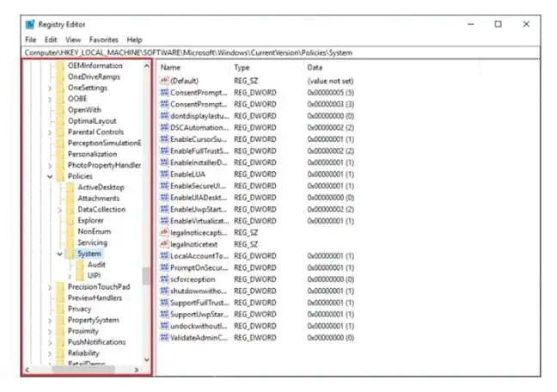Select the UIPI folder icon
557x392 pixels.
80,276
